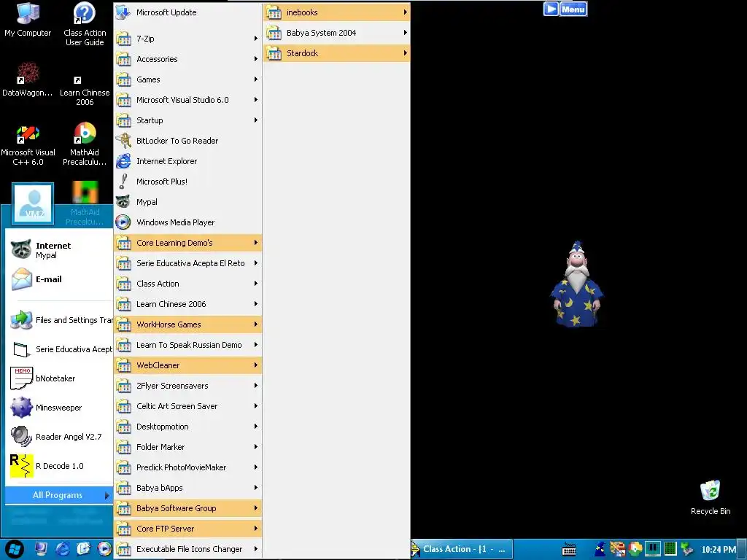747x560 pixels.
Task: Expand Core Learning Demo's submenu
Action: [188, 243]
